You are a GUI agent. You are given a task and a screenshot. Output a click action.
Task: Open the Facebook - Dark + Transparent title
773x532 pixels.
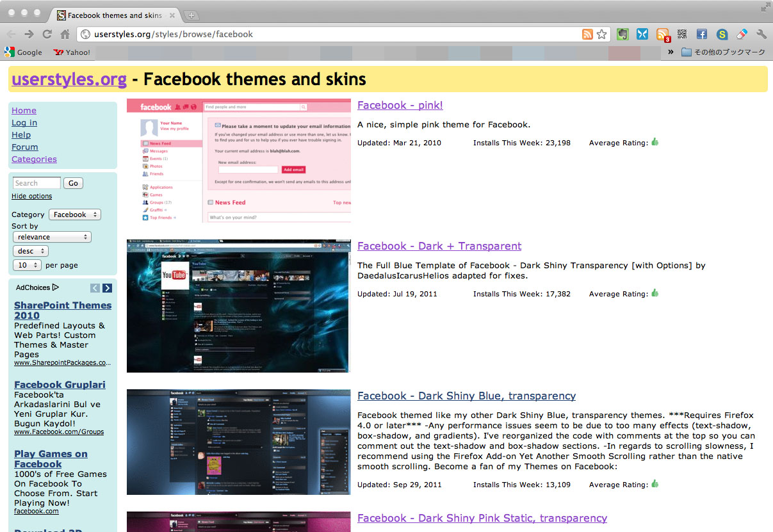(x=439, y=246)
